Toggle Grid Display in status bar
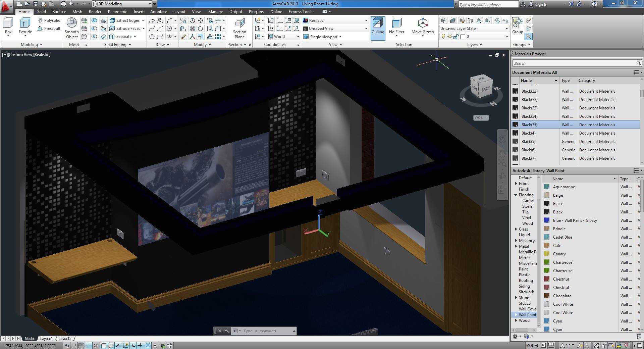Viewport: 644px width, 349px height. pos(81,345)
